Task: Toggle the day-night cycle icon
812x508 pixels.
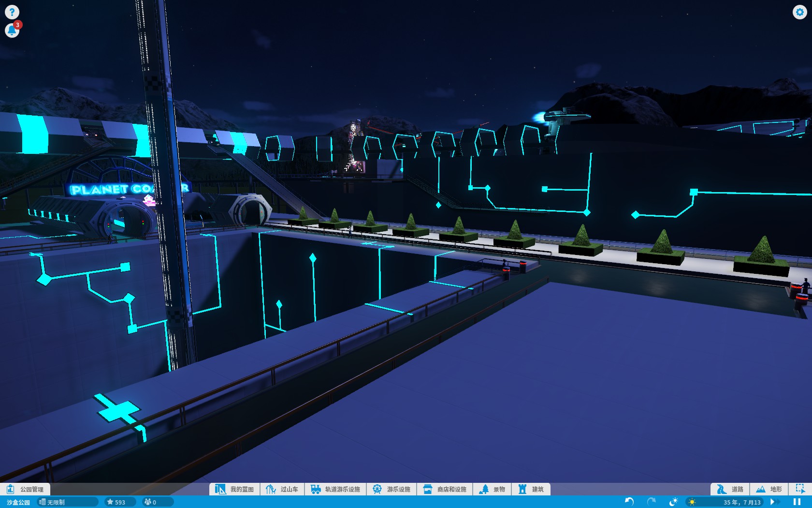Action: click(673, 502)
